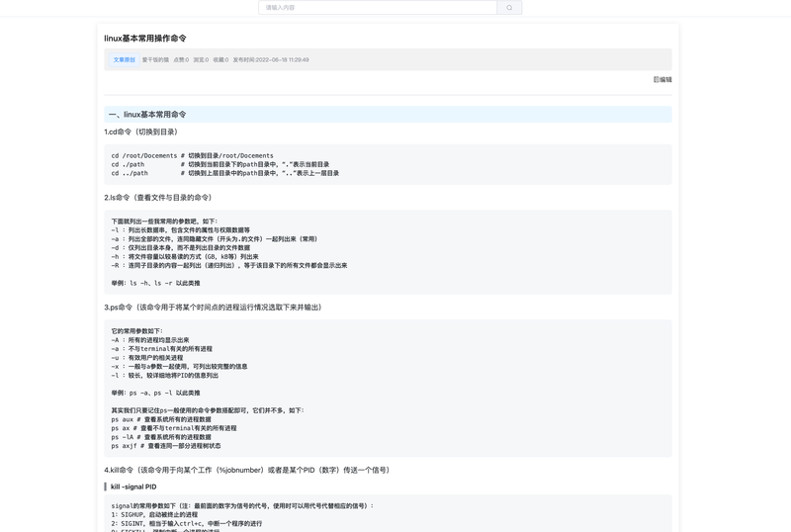Click the ls -d line 仅列出目录本身
This screenshot has width=791, height=532.
181,248
